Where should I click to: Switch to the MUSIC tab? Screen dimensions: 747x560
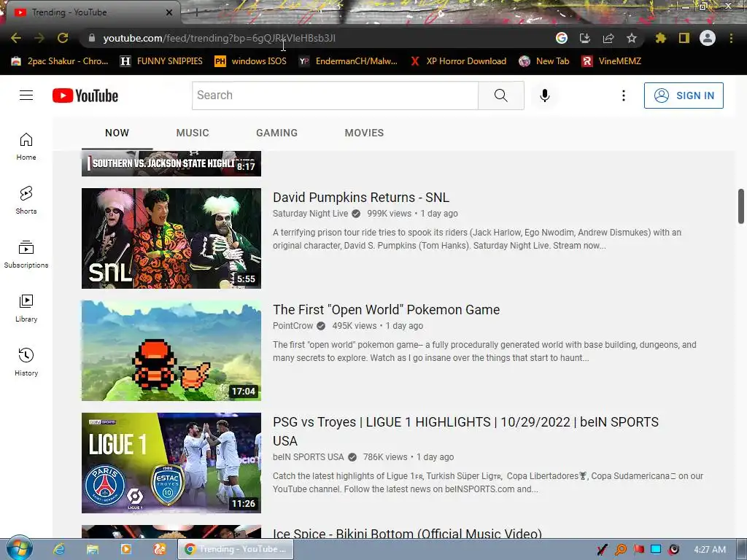coord(193,133)
